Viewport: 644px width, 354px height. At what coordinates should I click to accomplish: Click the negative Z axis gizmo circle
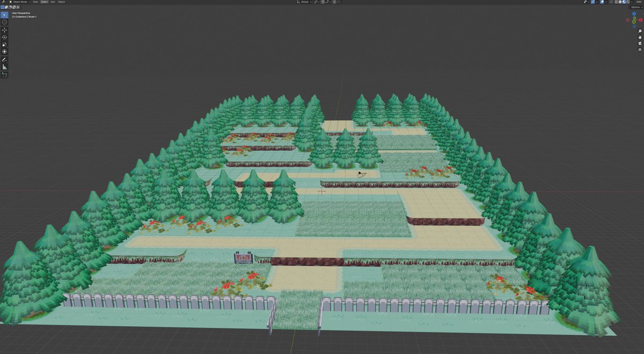(x=634, y=26)
